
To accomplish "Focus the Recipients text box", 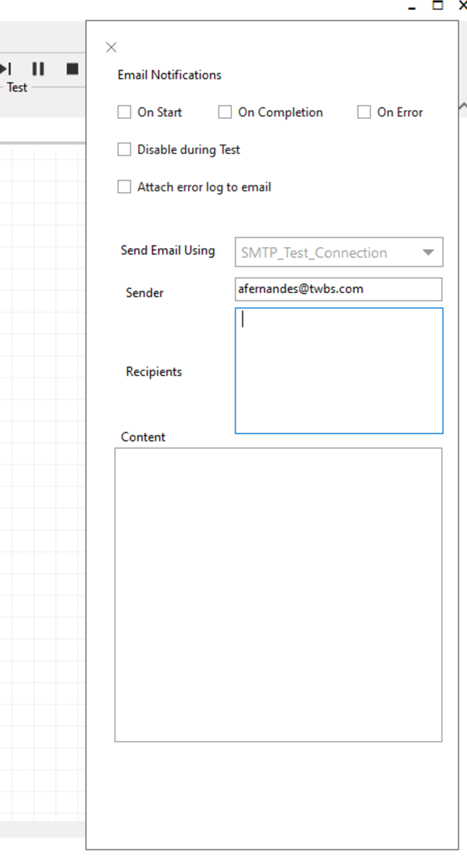I will coord(339,371).
